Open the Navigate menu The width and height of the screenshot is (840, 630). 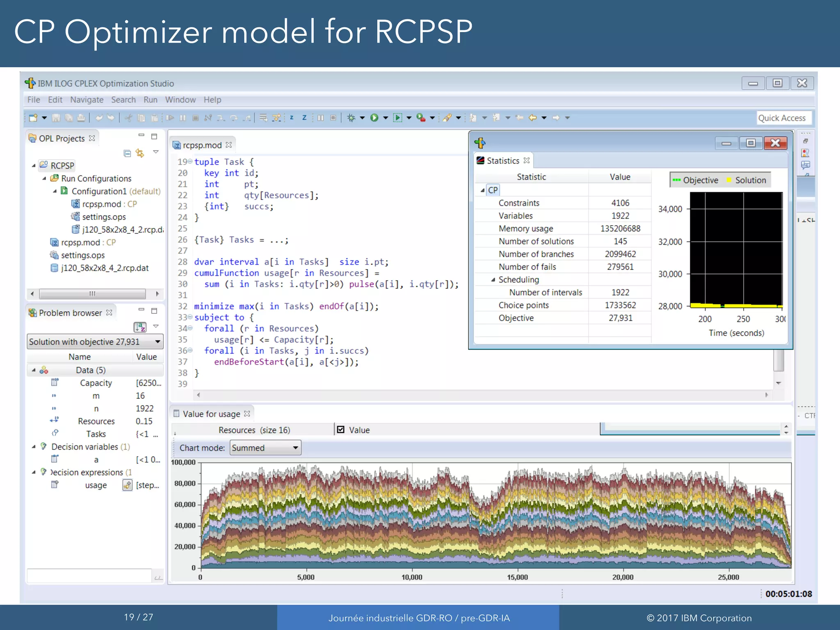(87, 100)
